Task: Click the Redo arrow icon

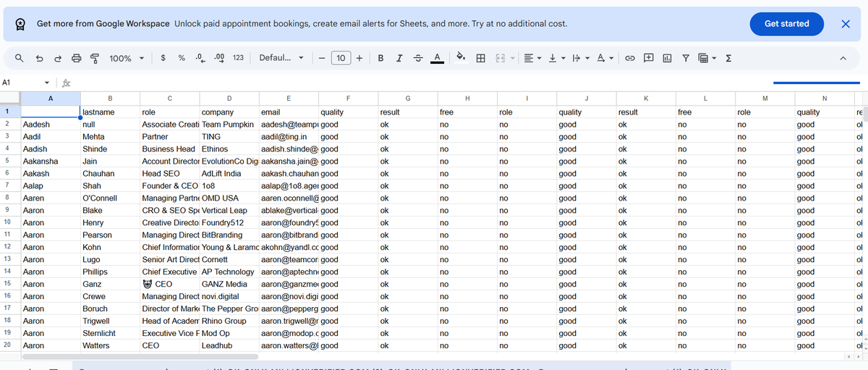Action: pyautogui.click(x=57, y=58)
